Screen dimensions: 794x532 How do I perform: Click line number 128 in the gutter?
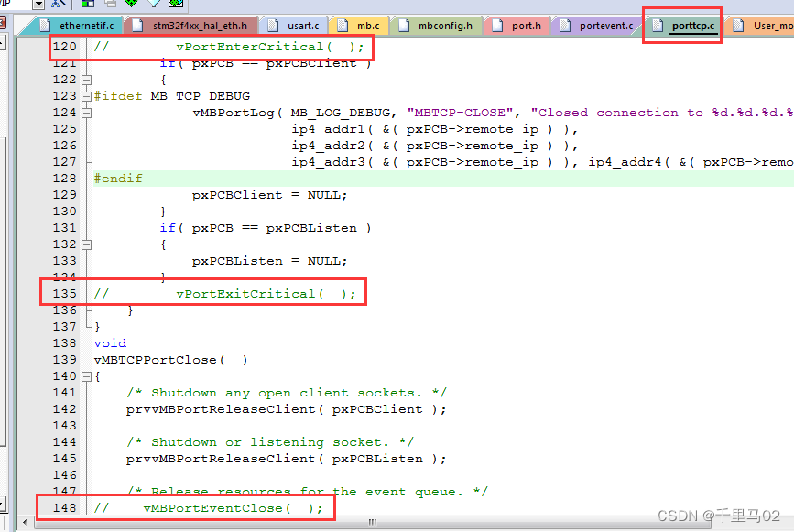pos(64,179)
